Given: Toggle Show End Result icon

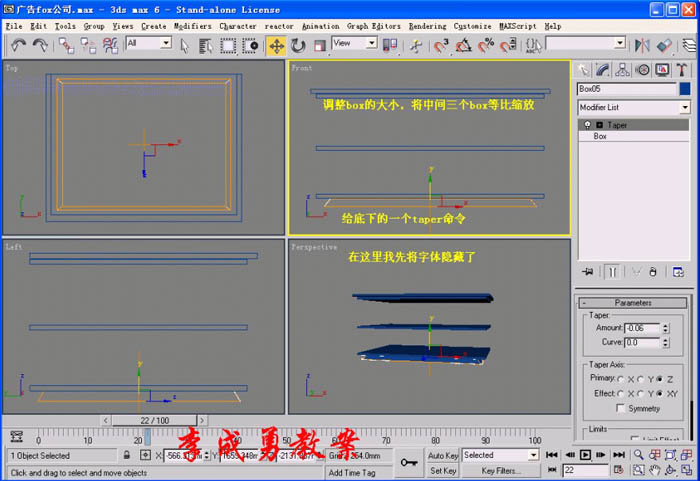Looking at the screenshot, I should click(612, 272).
